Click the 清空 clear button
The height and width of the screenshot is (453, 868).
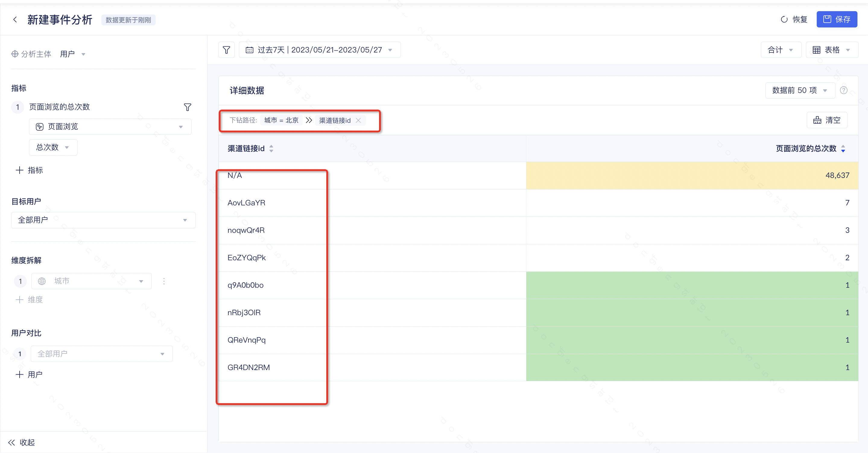[827, 120]
